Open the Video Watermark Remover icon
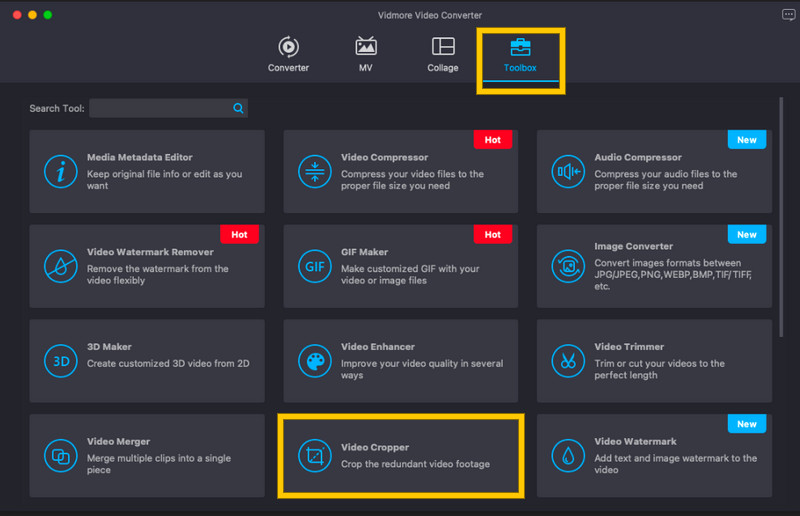The image size is (800, 516). pos(61,267)
